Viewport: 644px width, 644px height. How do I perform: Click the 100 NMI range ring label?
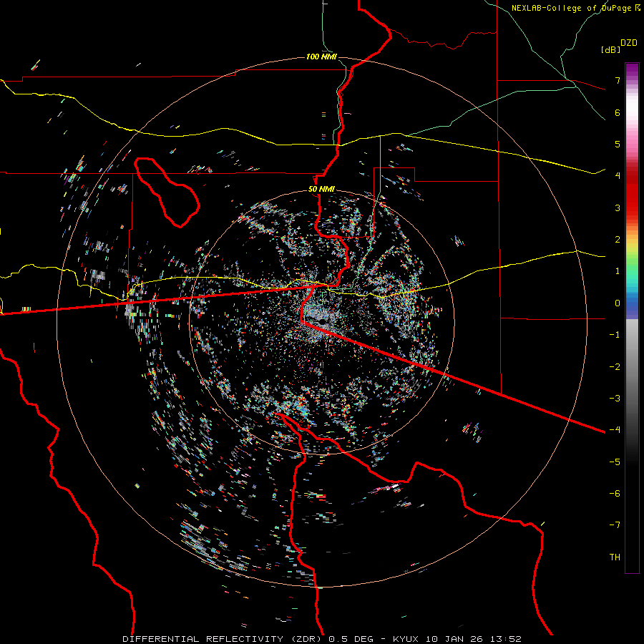(321, 57)
